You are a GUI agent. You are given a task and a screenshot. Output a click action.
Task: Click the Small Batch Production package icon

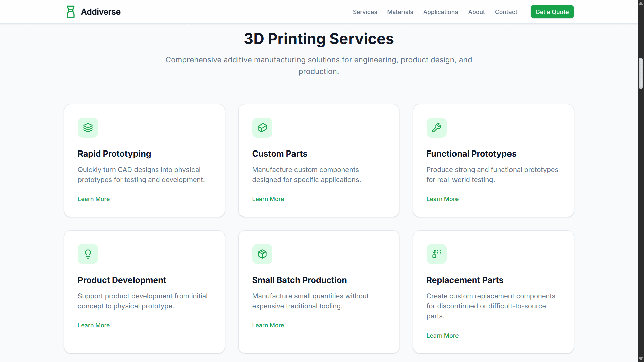[x=262, y=254]
